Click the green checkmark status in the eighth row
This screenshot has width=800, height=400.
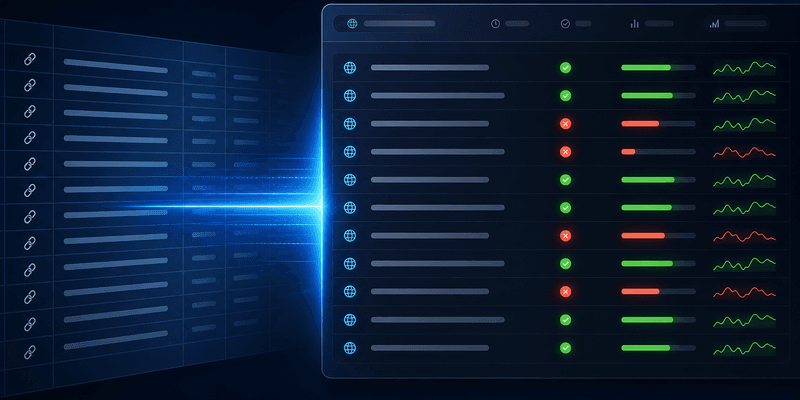pos(565,264)
